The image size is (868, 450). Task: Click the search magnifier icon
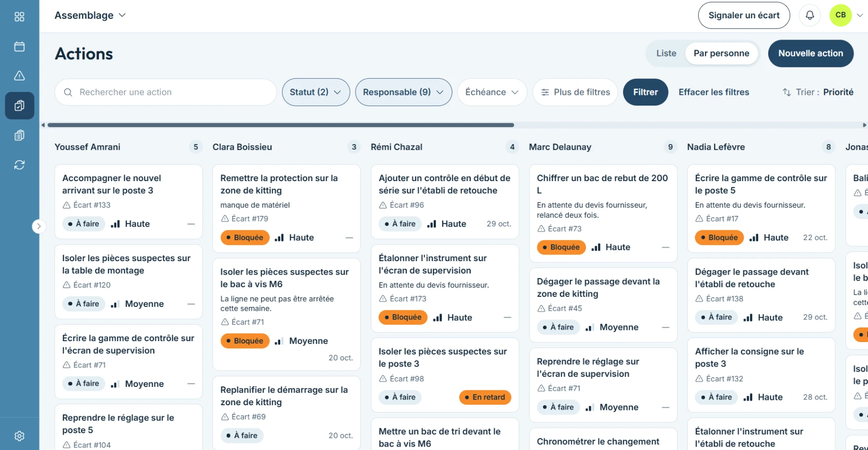(68, 92)
